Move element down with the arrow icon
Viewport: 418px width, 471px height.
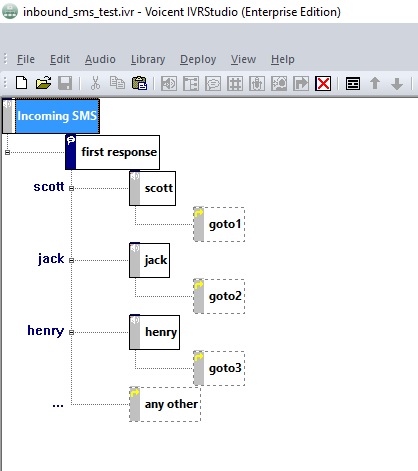pos(397,84)
